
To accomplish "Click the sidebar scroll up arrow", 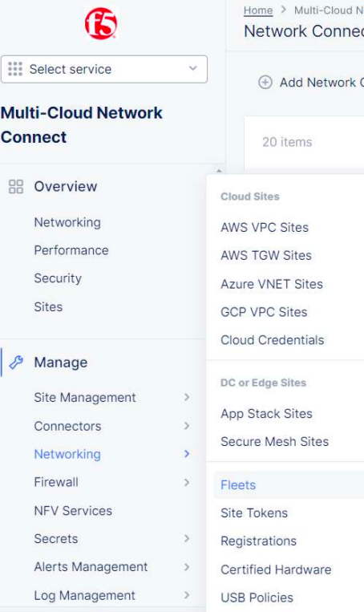I will (x=219, y=171).
